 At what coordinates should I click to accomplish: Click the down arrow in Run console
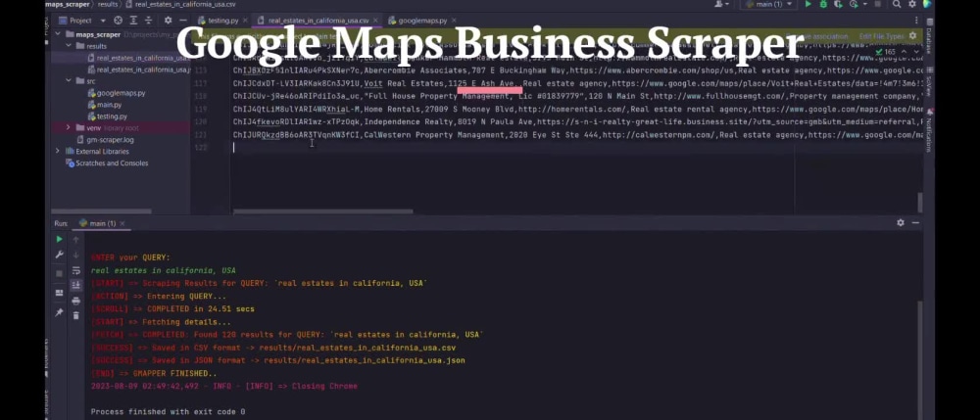click(75, 255)
